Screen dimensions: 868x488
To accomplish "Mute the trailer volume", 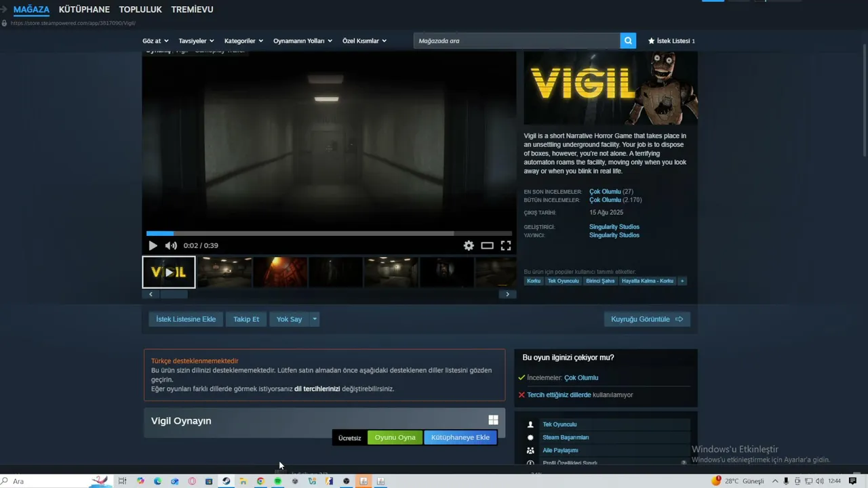I will [x=171, y=245].
